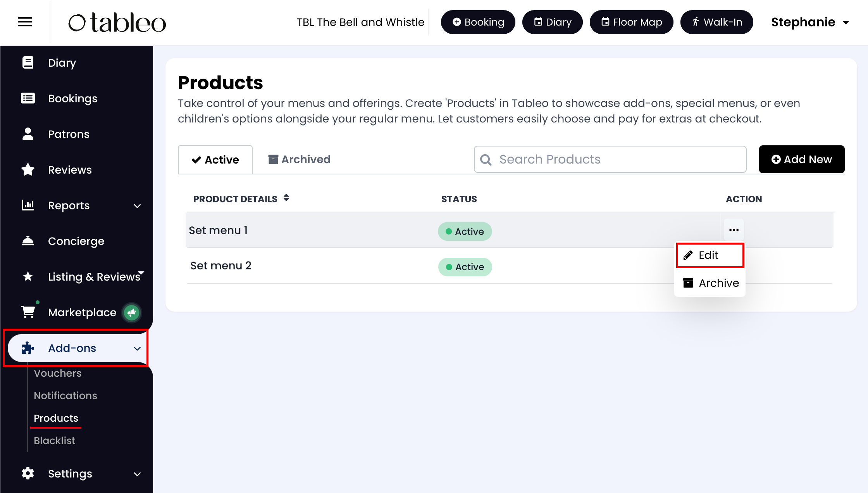Viewport: 868px width, 493px height.
Task: Click the Bookings list icon
Action: click(28, 98)
